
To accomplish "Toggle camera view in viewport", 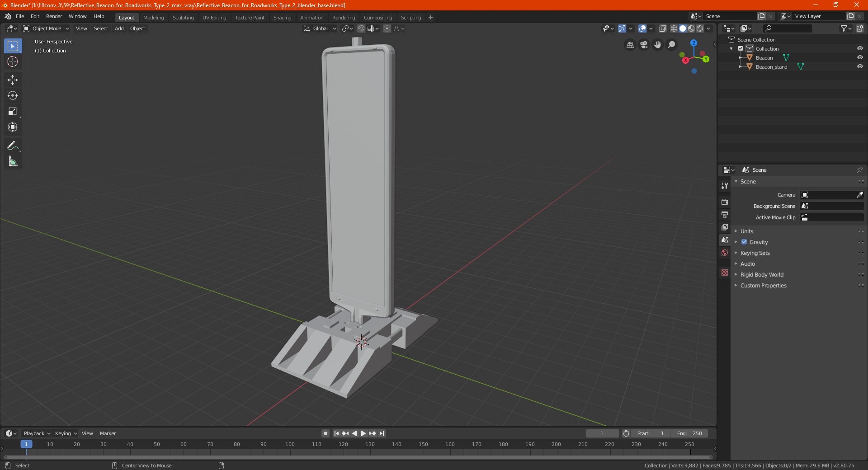I will [x=644, y=45].
